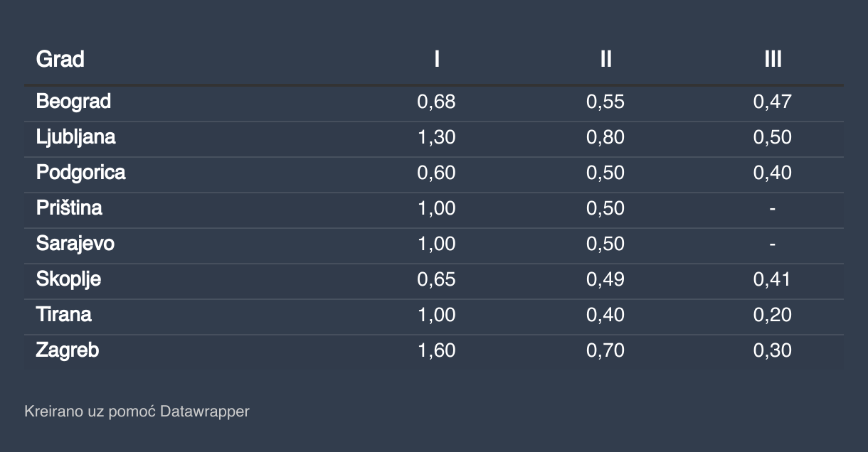Click Skoplje's value 0,49
Screen dimensions: 868x452
click(x=605, y=279)
